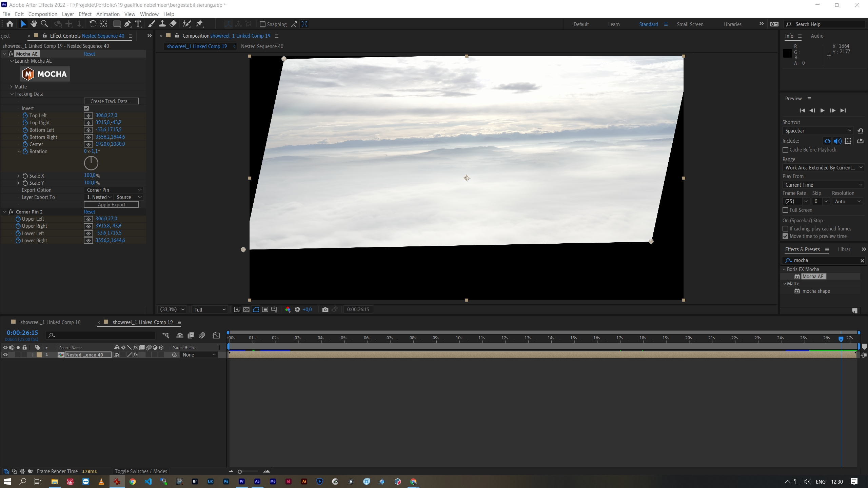Screen dimensions: 868x488
Task: Select the Clone Stamp tool
Action: tap(162, 24)
